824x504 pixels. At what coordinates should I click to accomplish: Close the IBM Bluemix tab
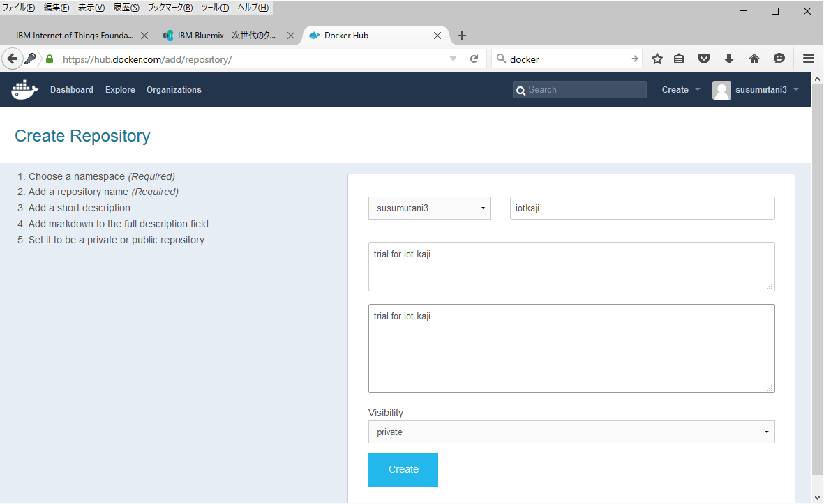coord(291,36)
